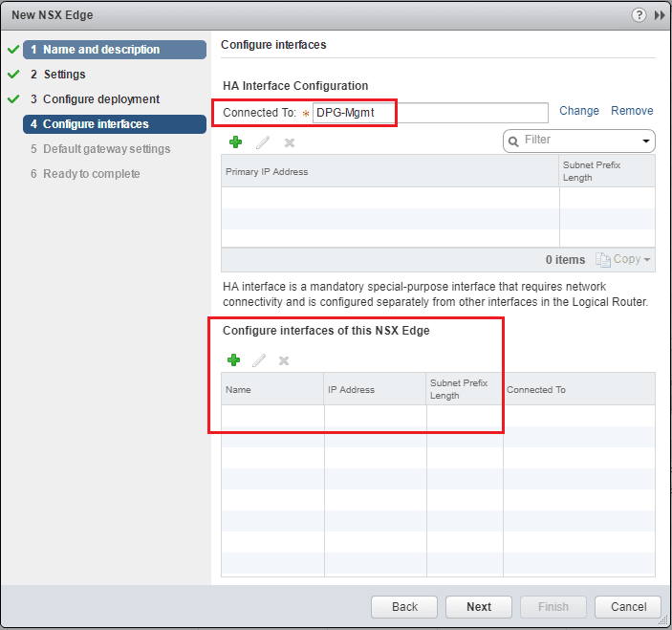Viewport: 672px width, 630px height.
Task: Click the double-arrow icon in the title bar
Action: [660, 15]
